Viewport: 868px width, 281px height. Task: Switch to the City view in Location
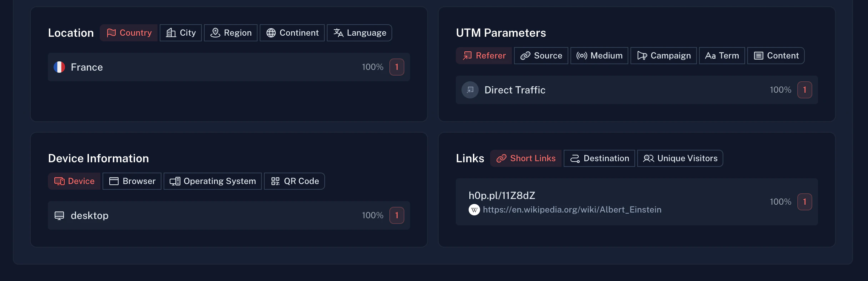point(180,32)
